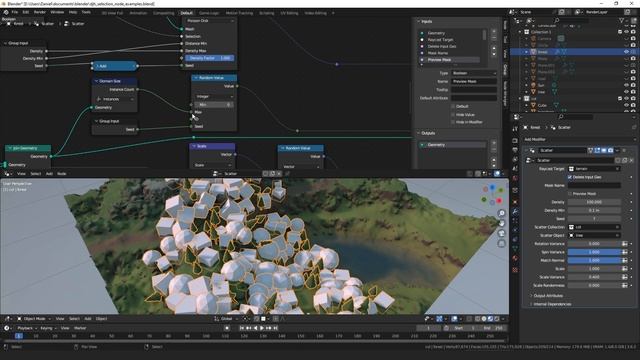Click the viewport zoom magnifier gizmo
The width and height of the screenshot is (640, 360).
point(502,213)
